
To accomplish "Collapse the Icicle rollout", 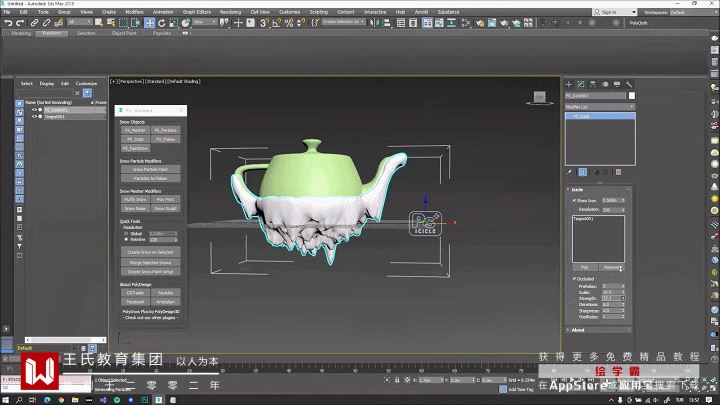I will (600, 189).
